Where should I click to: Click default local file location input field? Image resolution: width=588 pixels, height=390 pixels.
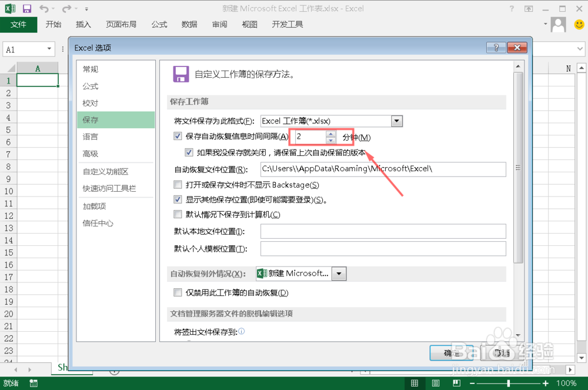click(x=383, y=231)
